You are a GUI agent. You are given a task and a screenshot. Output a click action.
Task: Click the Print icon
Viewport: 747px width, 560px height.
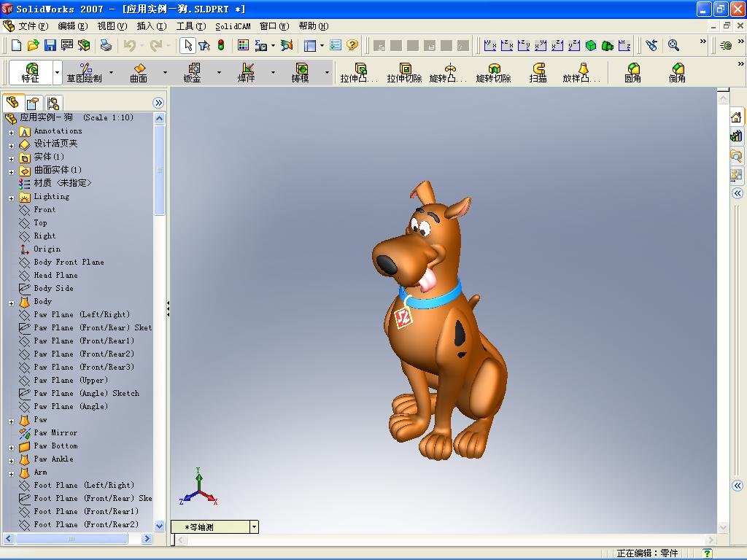(x=106, y=45)
